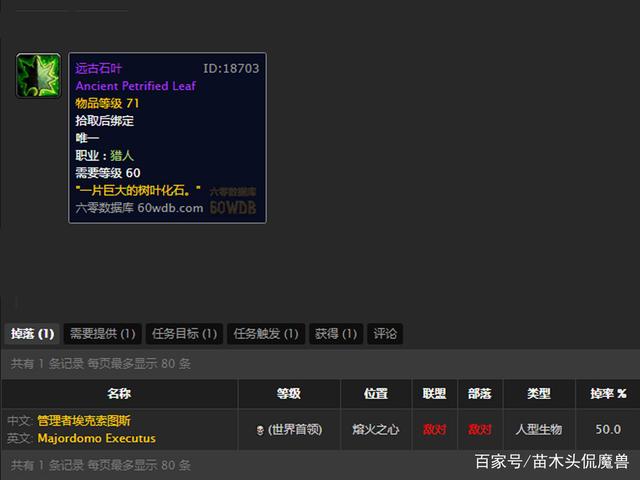This screenshot has height=480, width=640.
Task: Sort by the 联盟 column header
Action: (434, 393)
